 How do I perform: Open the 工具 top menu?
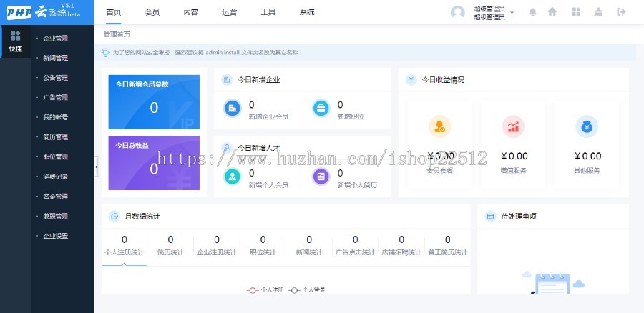[268, 12]
